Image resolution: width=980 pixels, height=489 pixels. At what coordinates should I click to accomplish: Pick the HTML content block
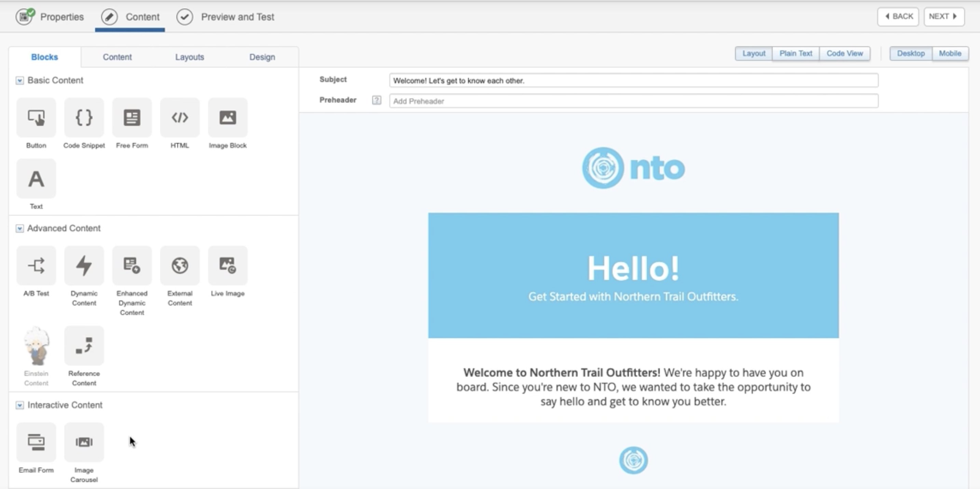point(180,117)
